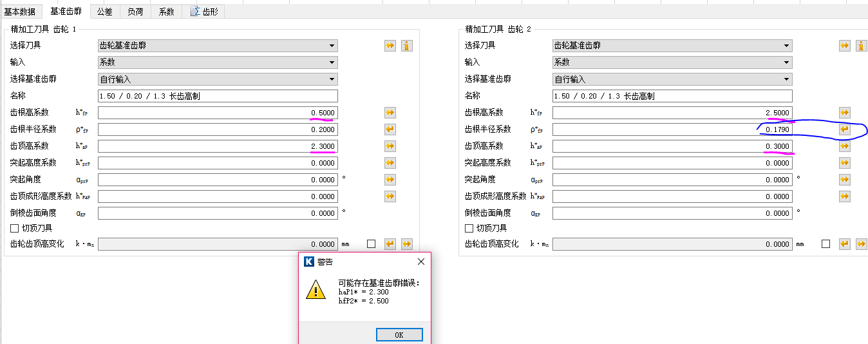
Task: Switch to the 公差 tab
Action: pos(104,12)
